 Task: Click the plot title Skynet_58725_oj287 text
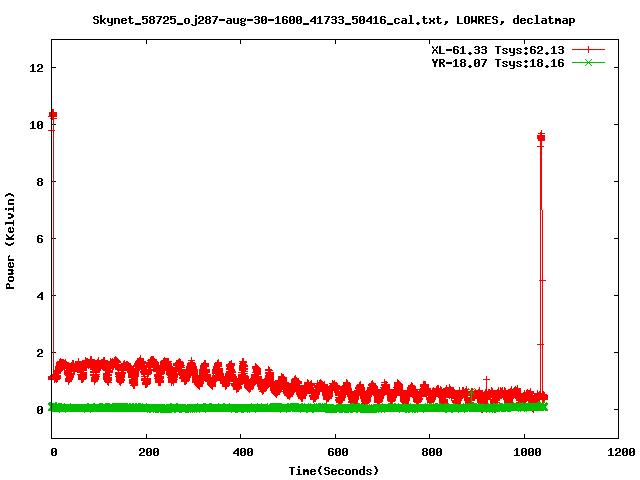tap(333, 20)
